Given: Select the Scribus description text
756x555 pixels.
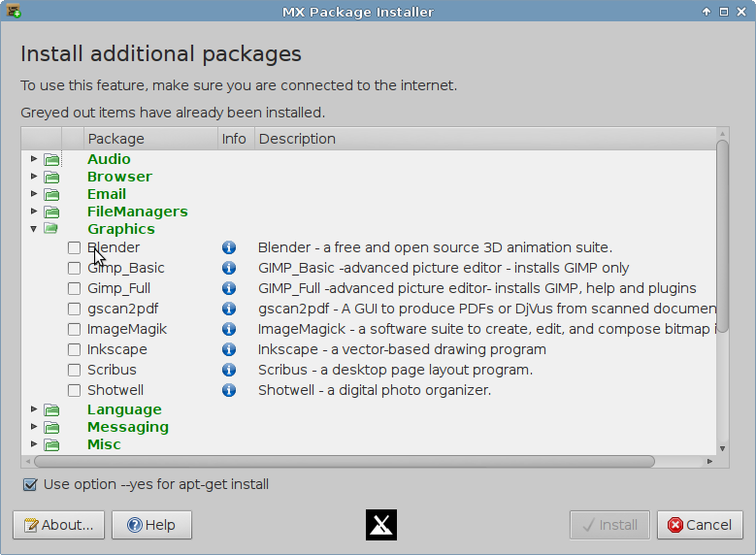Looking at the screenshot, I should (x=395, y=370).
